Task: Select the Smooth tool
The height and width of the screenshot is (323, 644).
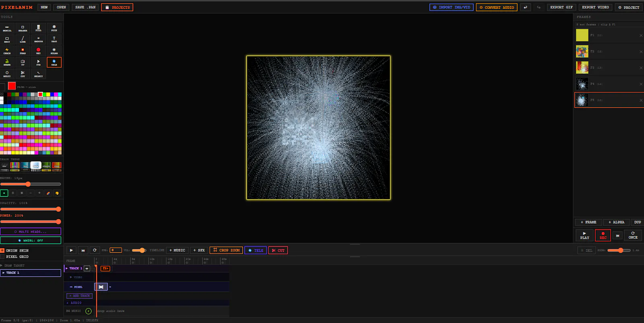Action: tap(39, 39)
